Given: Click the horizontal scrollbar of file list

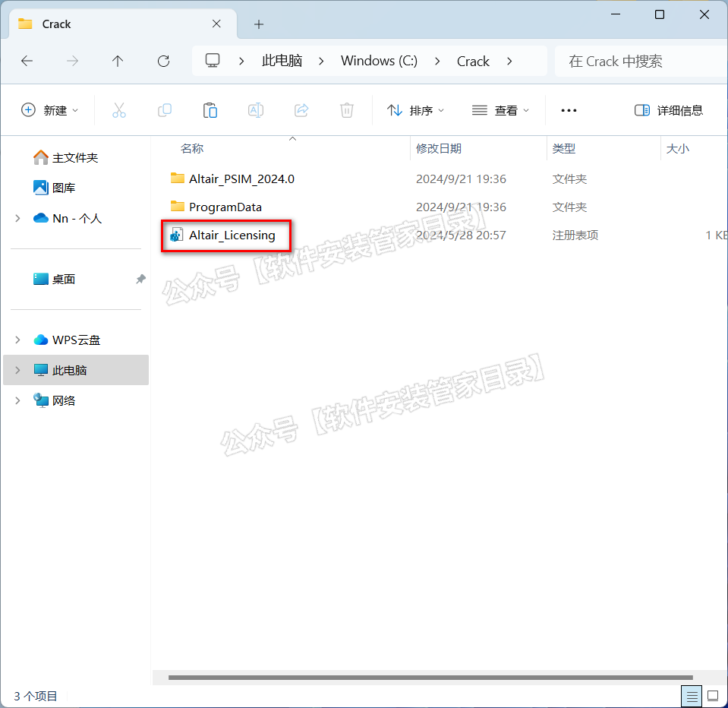Looking at the screenshot, I should tap(430, 678).
